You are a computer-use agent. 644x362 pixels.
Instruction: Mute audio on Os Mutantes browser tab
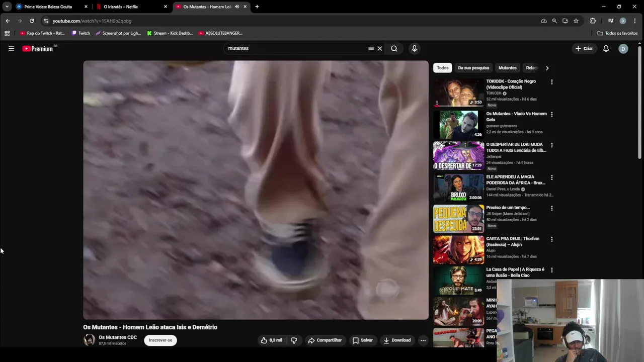237,7
